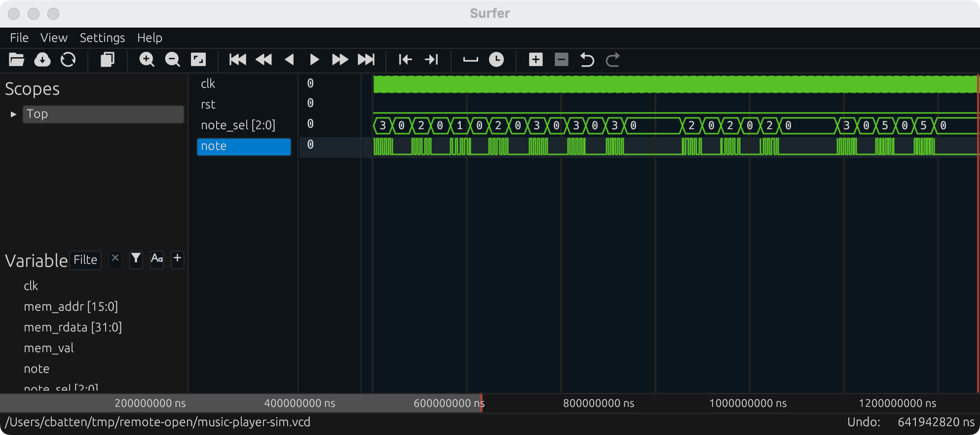Open the File menu
This screenshot has height=435, width=980.
tap(19, 38)
